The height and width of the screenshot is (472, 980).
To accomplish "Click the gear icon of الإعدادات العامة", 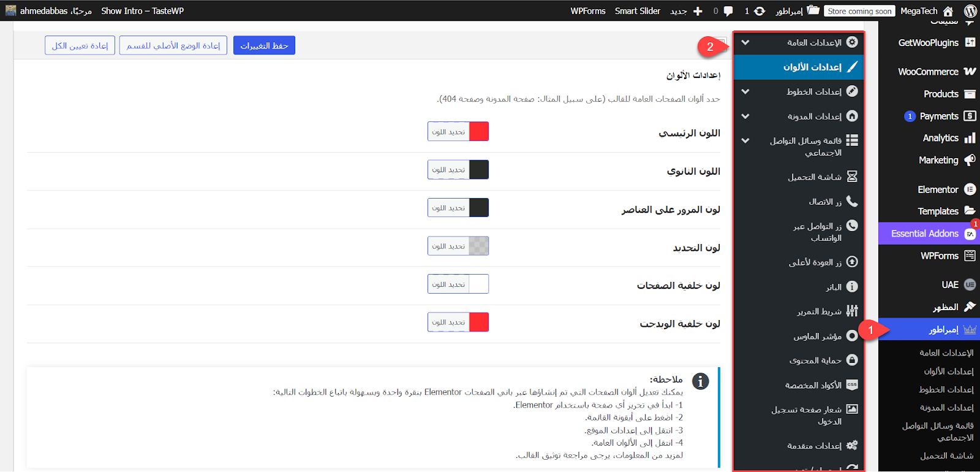I will click(x=852, y=42).
